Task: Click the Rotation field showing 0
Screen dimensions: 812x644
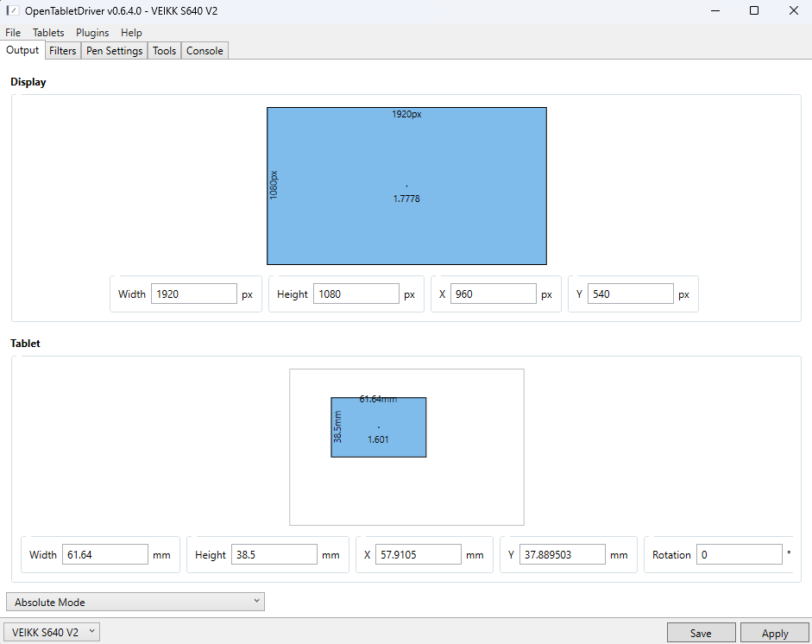Action: pyautogui.click(x=739, y=554)
